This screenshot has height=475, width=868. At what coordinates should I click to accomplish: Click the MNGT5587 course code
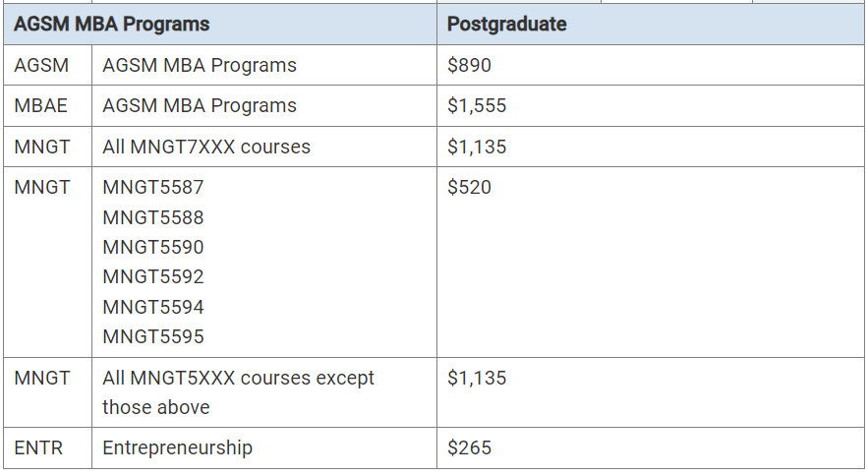pos(153,187)
